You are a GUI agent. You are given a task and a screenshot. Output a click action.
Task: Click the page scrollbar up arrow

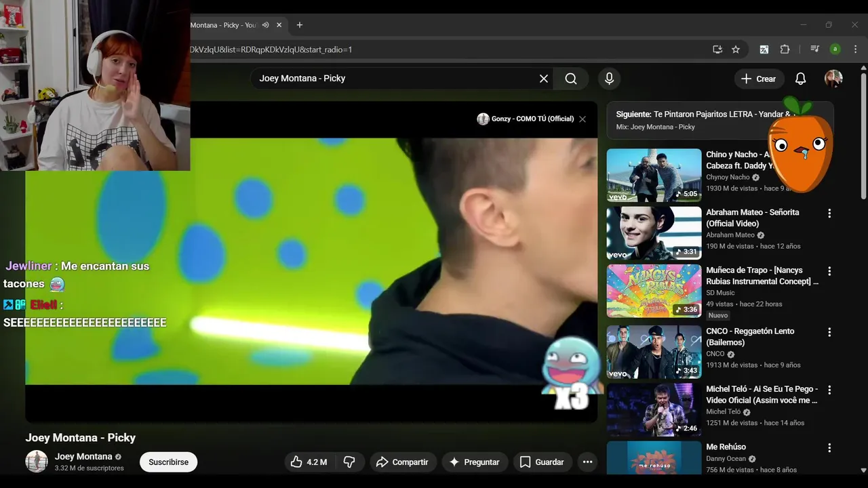[x=863, y=68]
